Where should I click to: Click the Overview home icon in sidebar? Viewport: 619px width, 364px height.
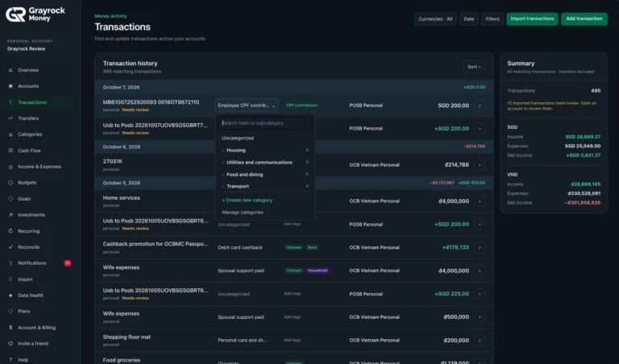(x=10, y=70)
